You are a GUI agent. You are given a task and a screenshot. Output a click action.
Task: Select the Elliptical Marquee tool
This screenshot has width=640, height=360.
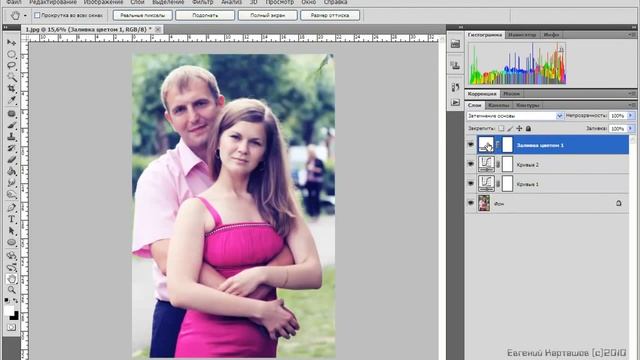[11, 54]
